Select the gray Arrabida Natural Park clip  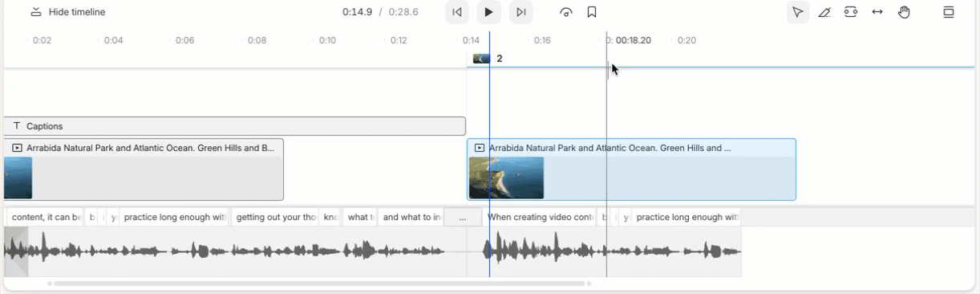point(144,169)
